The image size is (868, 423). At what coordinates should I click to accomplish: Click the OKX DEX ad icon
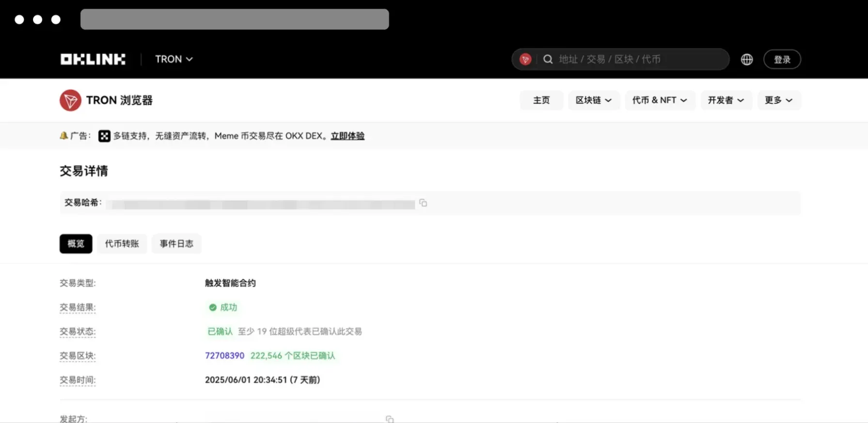(104, 136)
